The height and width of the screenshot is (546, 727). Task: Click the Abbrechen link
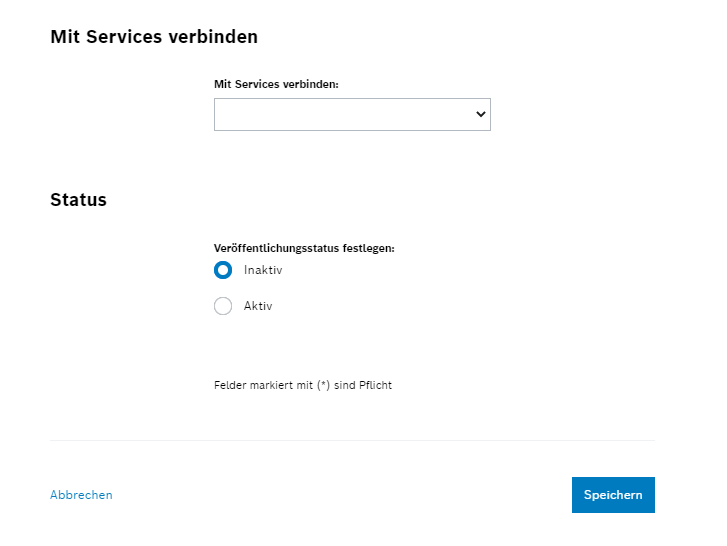coord(81,495)
